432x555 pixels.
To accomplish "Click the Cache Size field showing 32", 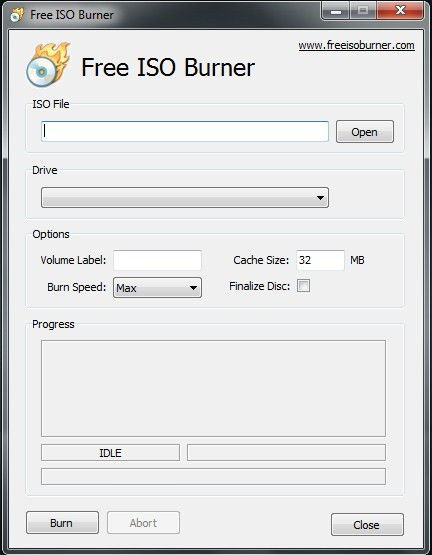I will pyautogui.click(x=320, y=260).
